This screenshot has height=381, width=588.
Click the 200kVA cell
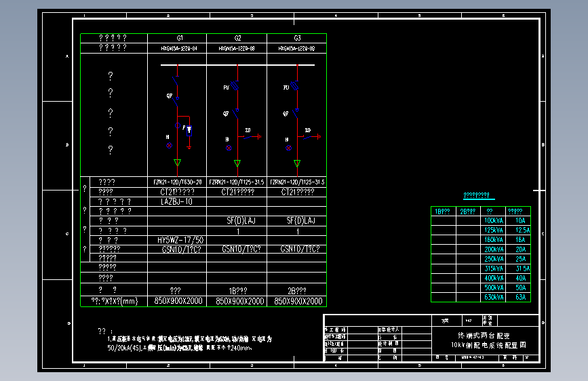(x=494, y=249)
